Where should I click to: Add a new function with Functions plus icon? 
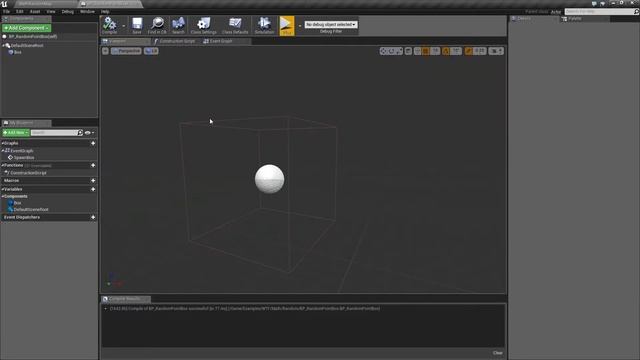coord(93,165)
